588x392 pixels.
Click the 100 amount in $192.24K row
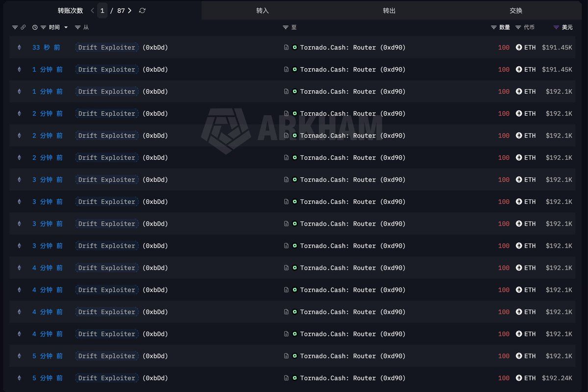[504, 378]
